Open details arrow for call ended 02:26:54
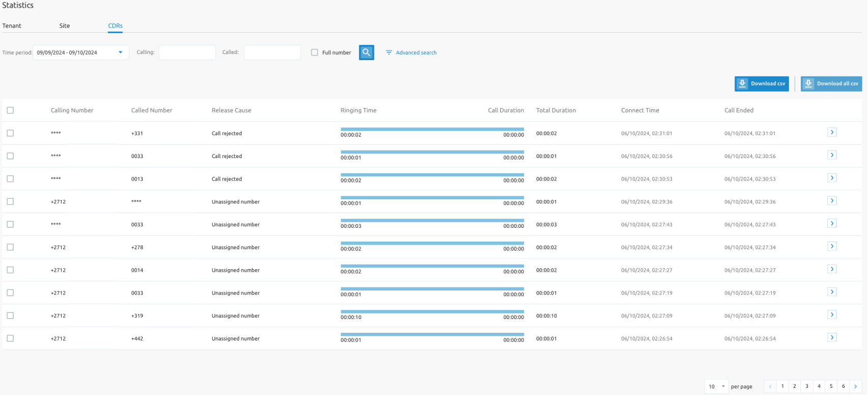868x395 pixels. click(x=832, y=337)
